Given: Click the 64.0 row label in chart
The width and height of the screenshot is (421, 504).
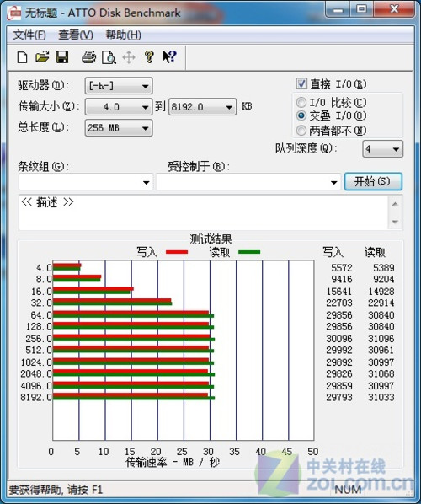Looking at the screenshot, I should tap(41, 315).
